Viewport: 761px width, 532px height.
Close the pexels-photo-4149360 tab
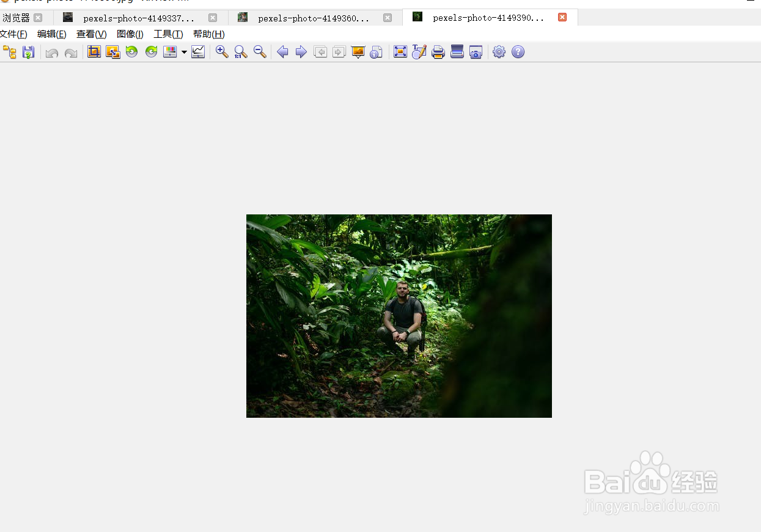388,18
